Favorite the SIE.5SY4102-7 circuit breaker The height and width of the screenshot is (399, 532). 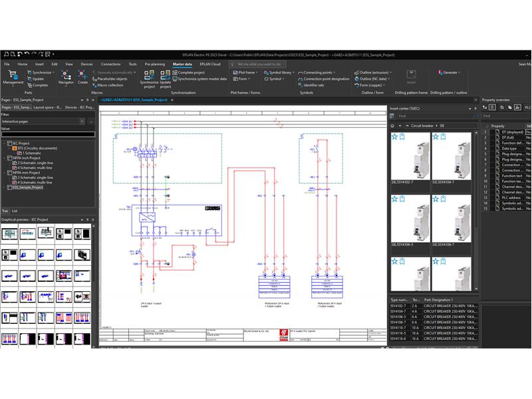click(394, 137)
